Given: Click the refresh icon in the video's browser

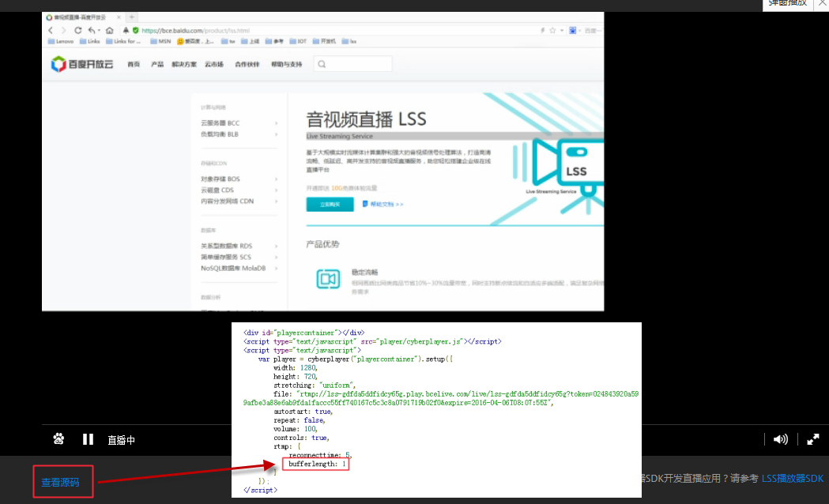Looking at the screenshot, I should [77, 31].
